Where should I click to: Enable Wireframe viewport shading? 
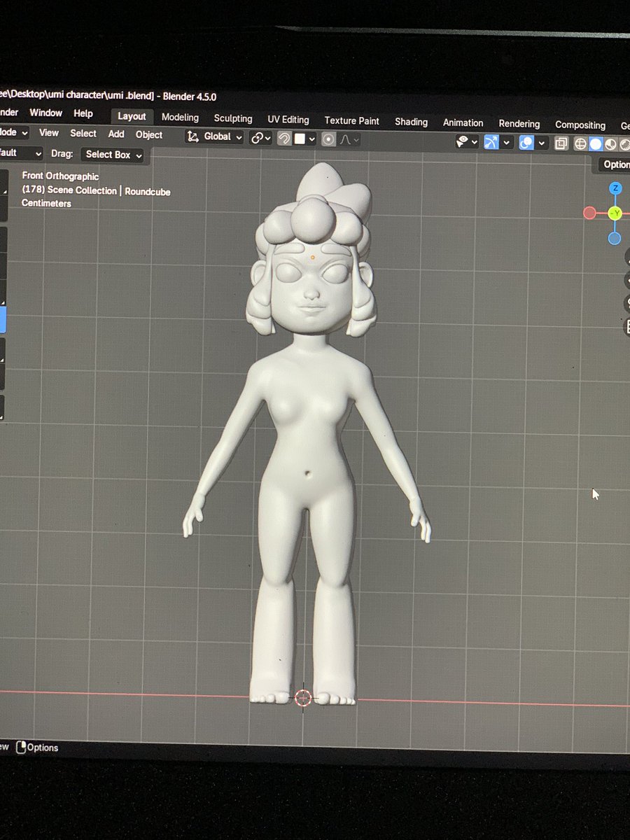pyautogui.click(x=580, y=143)
